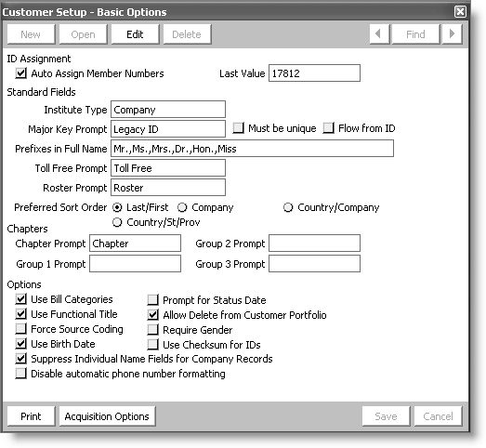The image size is (486, 448).
Task: Go to next record with right arrow
Action: [452, 34]
